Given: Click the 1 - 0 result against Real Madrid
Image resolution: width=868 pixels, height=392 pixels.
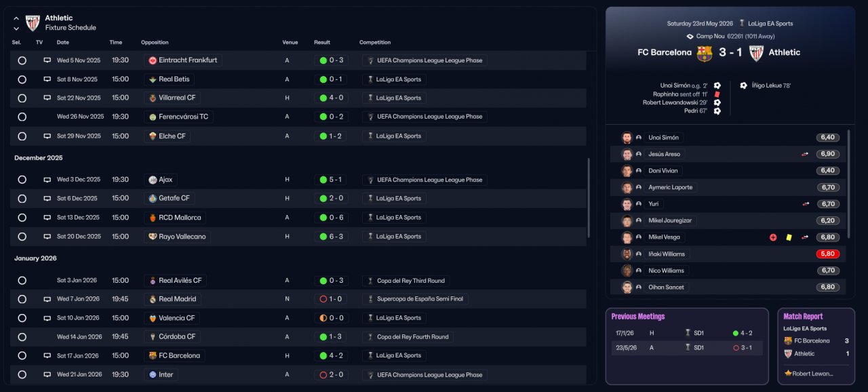Looking at the screenshot, I should point(332,299).
